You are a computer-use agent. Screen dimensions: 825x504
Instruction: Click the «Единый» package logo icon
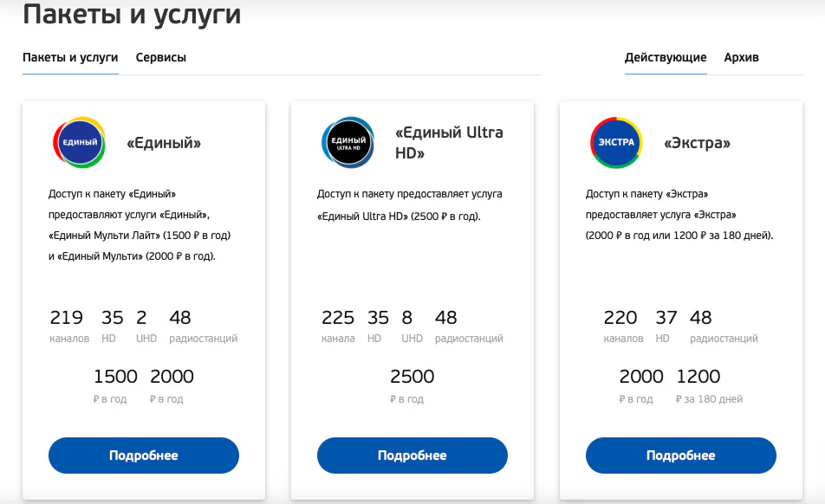pos(80,142)
